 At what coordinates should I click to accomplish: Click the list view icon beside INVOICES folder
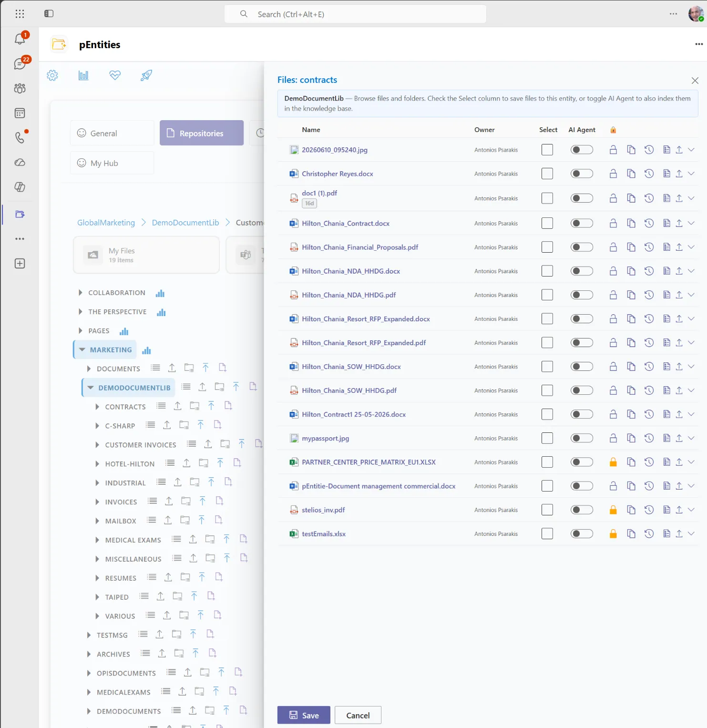pos(152,501)
